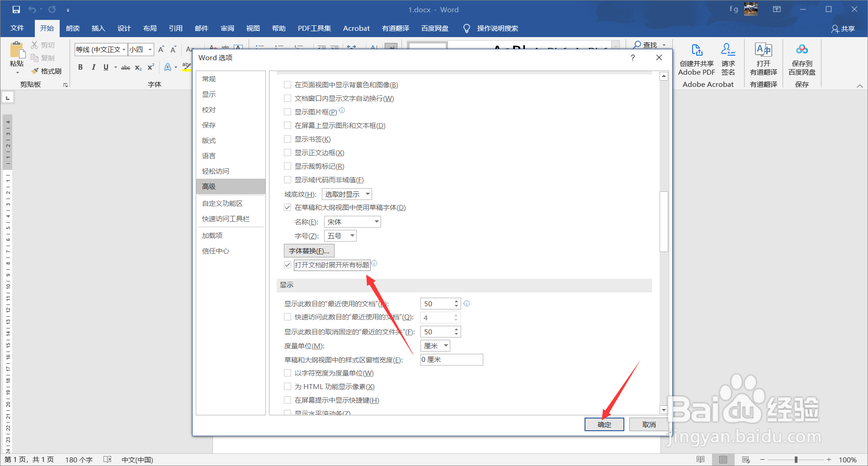Image resolution: width=868 pixels, height=466 pixels.
Task: Click 确定 button to confirm options
Action: pos(604,424)
